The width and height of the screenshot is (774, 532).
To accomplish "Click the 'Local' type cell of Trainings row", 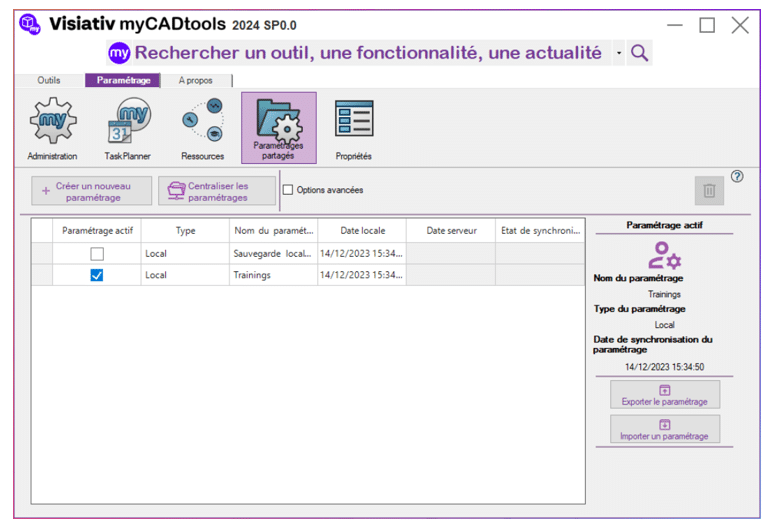I will (185, 275).
